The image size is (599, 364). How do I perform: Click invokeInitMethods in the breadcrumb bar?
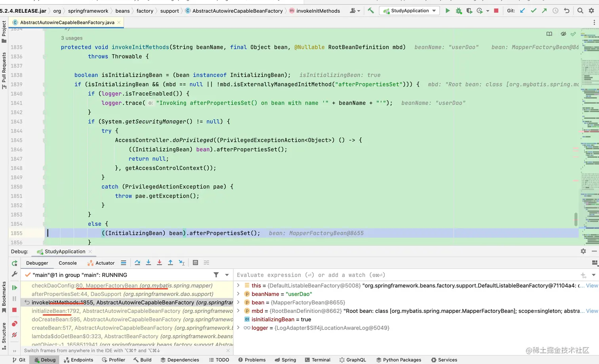pos(318,11)
